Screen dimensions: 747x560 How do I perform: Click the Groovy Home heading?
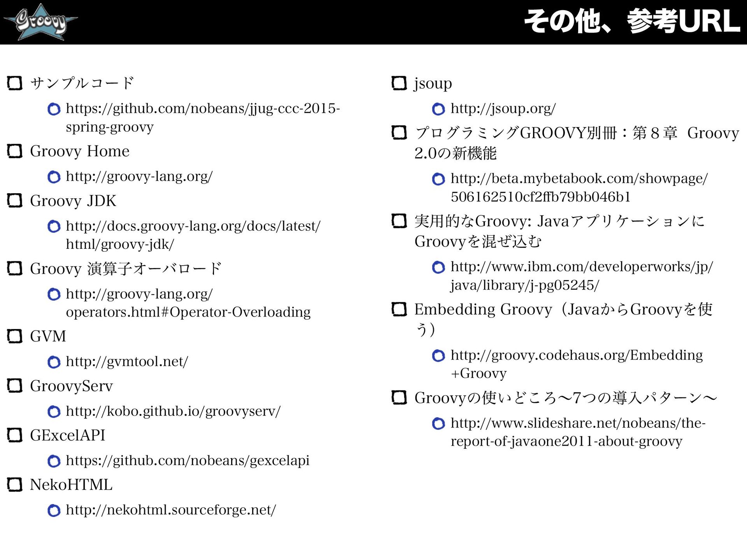pyautogui.click(x=80, y=151)
